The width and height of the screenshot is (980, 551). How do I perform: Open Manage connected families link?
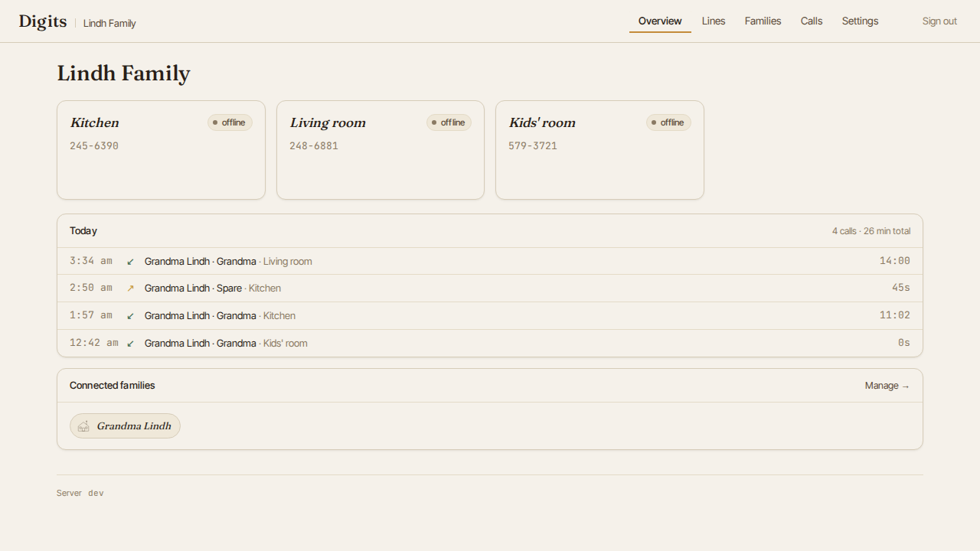click(x=887, y=386)
